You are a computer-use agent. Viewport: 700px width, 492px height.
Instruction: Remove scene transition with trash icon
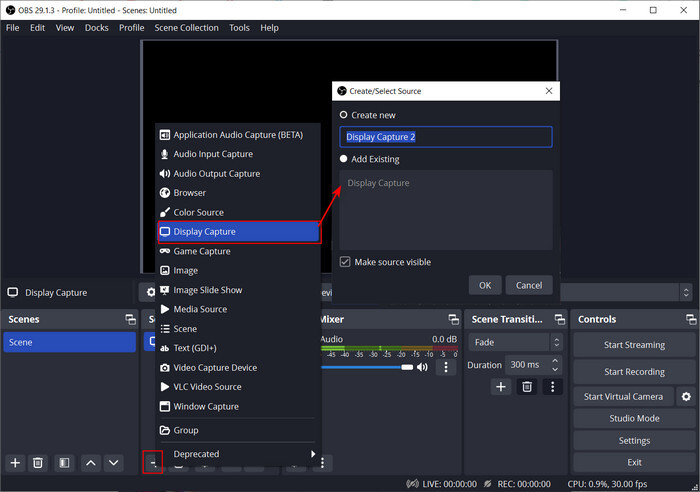(x=527, y=387)
